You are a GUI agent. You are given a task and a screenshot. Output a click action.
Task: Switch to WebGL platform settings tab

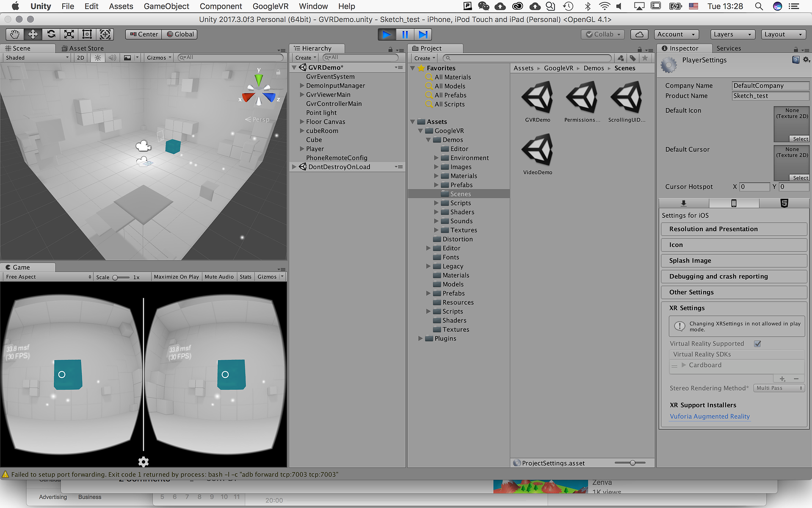click(x=784, y=203)
